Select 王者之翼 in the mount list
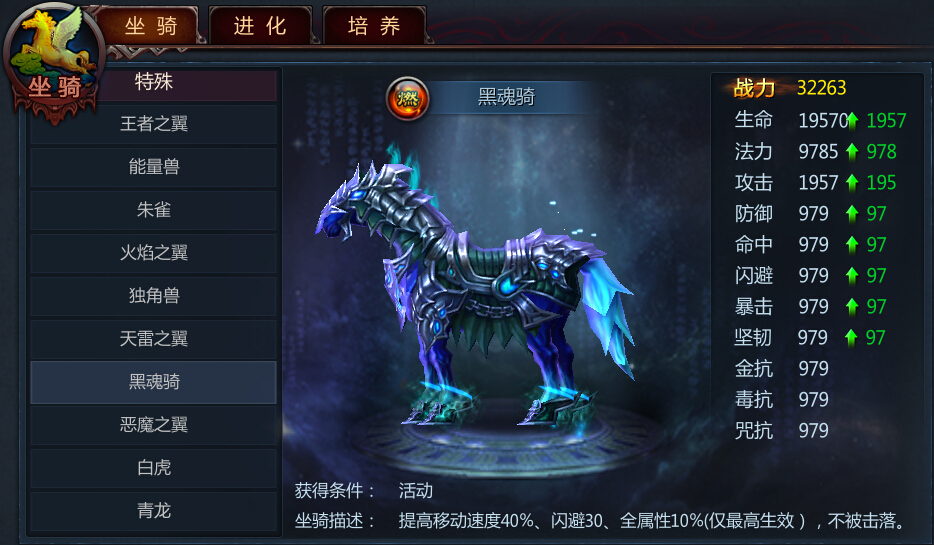The image size is (934, 545). click(x=154, y=124)
